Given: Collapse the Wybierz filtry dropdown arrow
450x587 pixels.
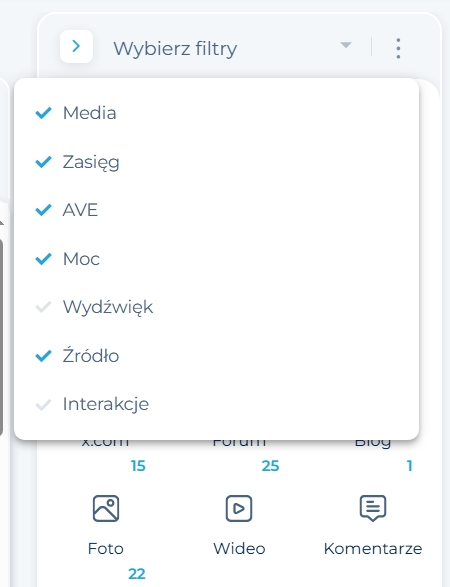Looking at the screenshot, I should (x=346, y=45).
